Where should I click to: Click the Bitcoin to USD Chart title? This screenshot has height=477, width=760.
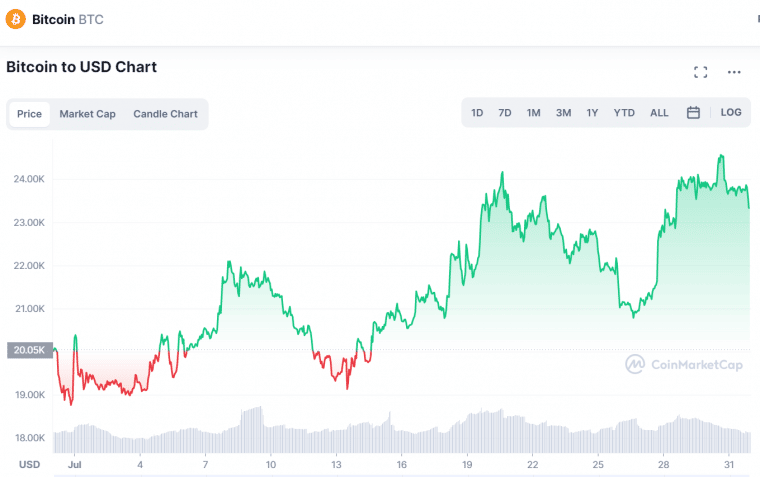(x=81, y=67)
